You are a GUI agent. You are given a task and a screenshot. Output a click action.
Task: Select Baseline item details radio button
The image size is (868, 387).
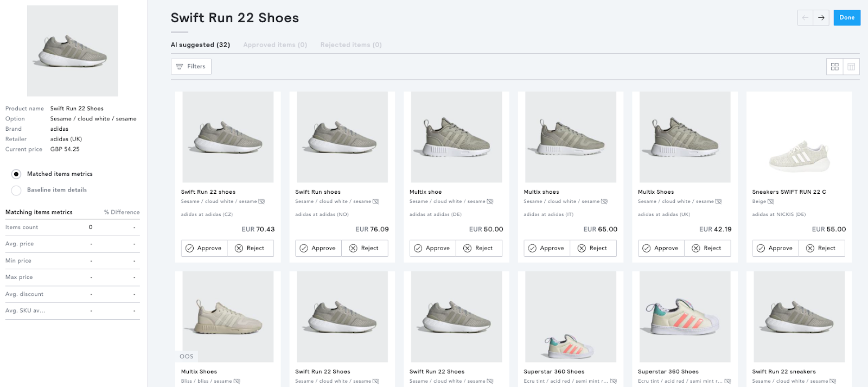point(16,190)
